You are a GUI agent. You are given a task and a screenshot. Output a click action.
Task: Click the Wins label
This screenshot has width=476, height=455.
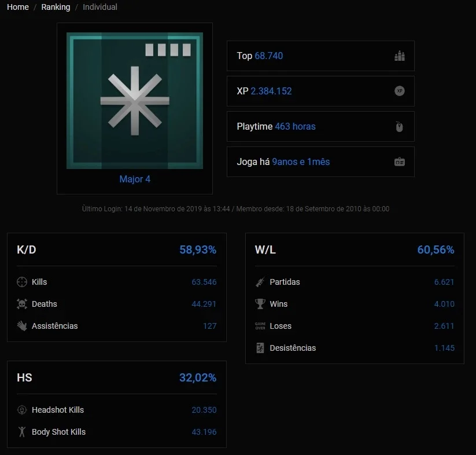(279, 304)
